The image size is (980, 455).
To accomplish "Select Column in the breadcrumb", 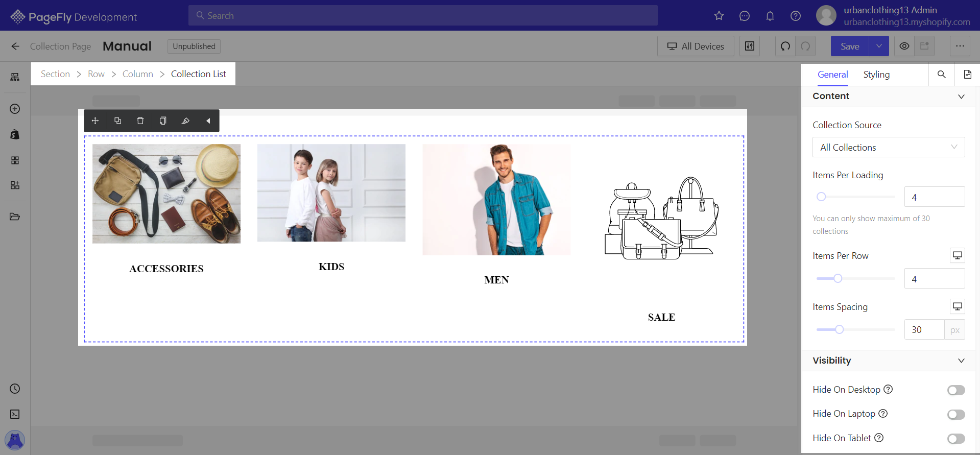I will tap(138, 74).
